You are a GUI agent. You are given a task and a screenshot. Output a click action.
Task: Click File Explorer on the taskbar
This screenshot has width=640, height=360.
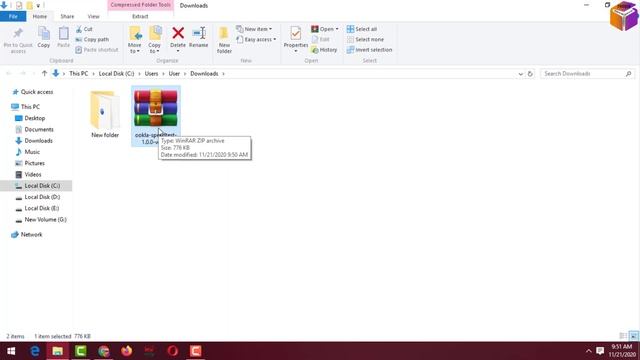click(58, 351)
